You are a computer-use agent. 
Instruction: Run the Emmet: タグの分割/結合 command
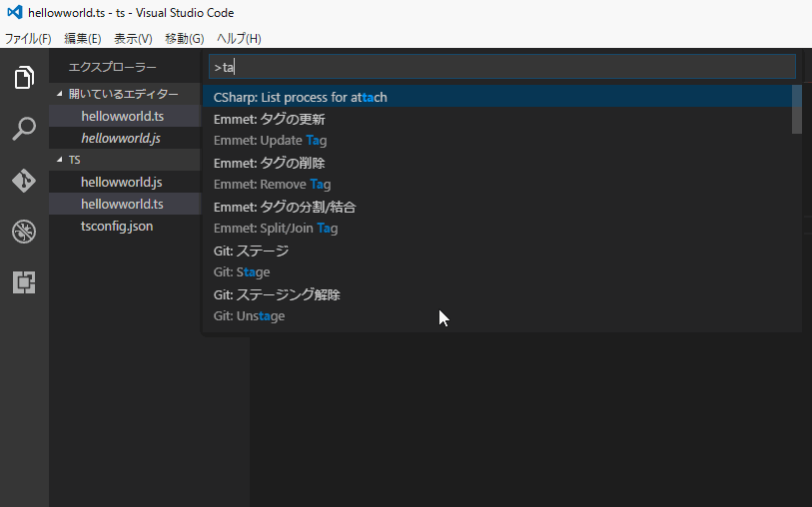497,218
